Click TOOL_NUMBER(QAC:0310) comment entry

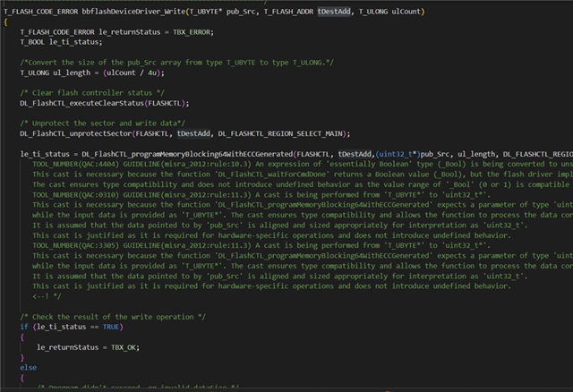pos(75,195)
